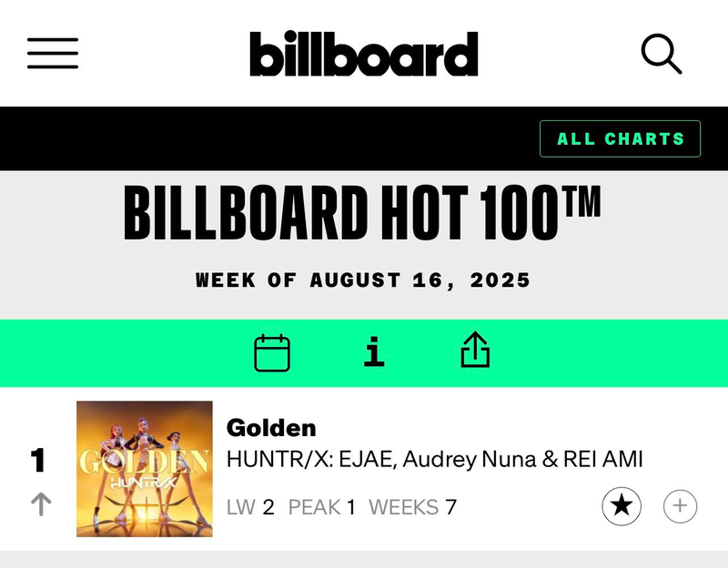
Task: Click the LW 2 last-week stat
Action: [x=250, y=507]
